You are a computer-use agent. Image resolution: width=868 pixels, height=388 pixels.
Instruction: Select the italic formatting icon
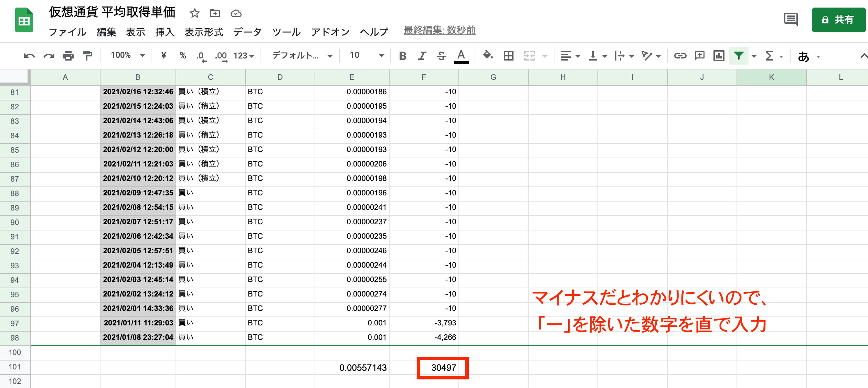(422, 55)
